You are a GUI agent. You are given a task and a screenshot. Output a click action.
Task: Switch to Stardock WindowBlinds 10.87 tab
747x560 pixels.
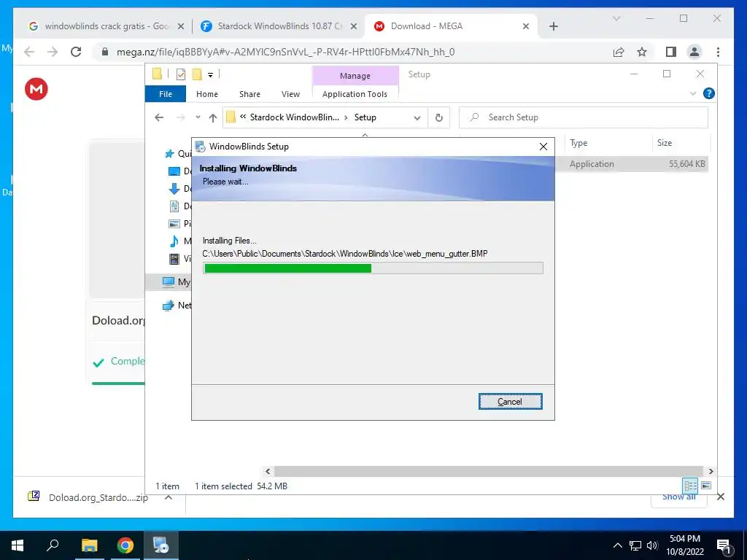tap(279, 26)
